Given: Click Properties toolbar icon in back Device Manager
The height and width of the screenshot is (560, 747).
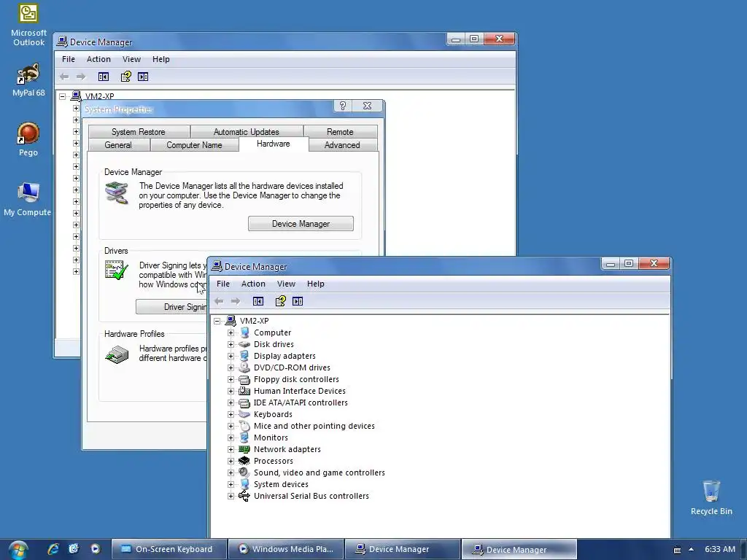Looking at the screenshot, I should click(x=125, y=77).
